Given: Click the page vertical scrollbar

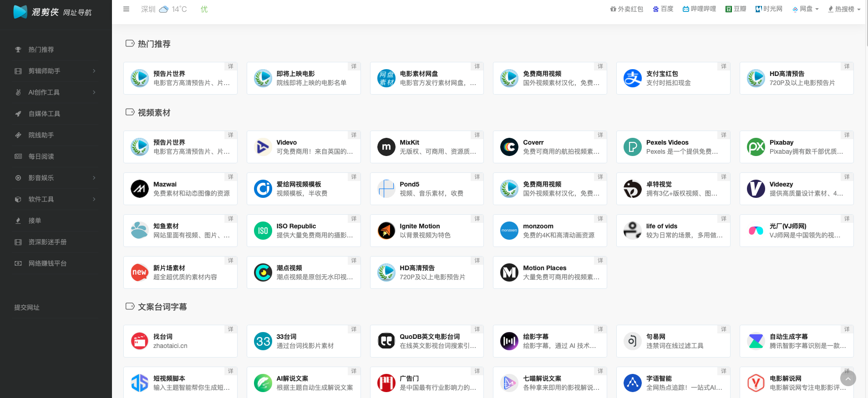Looking at the screenshot, I should tap(866, 23).
